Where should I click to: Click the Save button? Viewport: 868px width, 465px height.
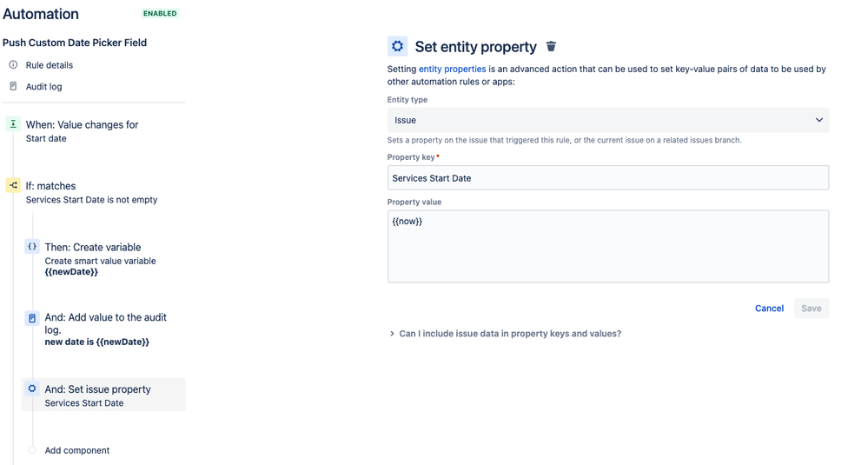(811, 309)
